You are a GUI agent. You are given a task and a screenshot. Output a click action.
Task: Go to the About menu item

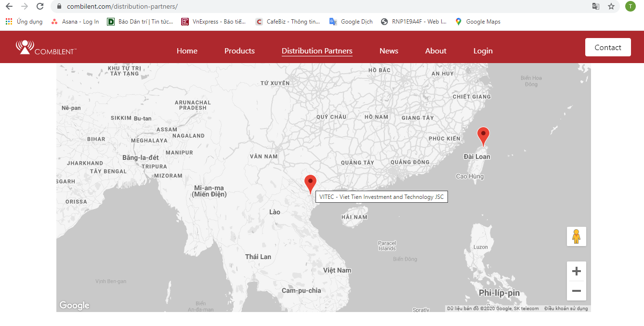435,51
